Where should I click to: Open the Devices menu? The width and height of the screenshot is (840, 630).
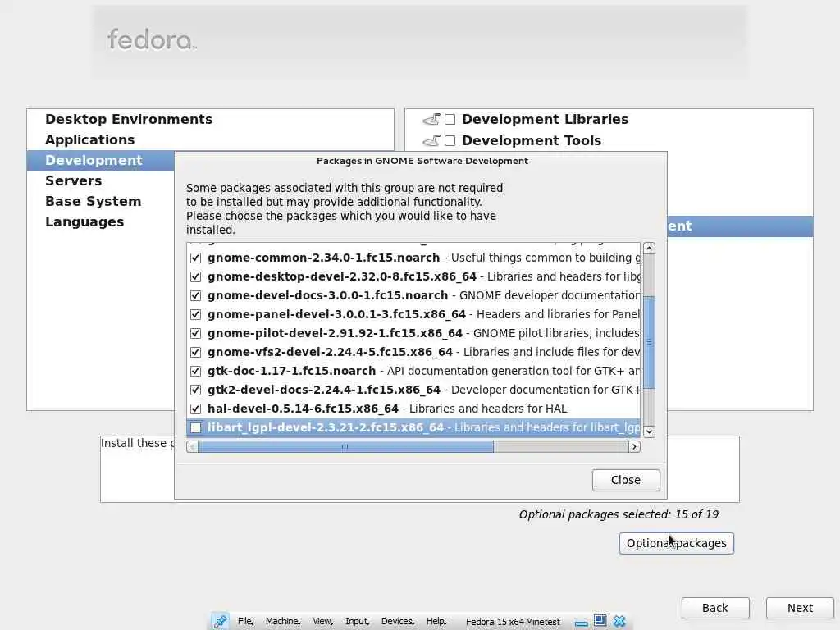pos(398,621)
